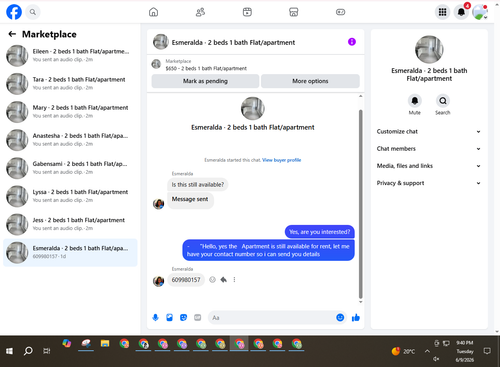Open the apps grid menu icon
This screenshot has height=367, width=500.
(x=442, y=12)
